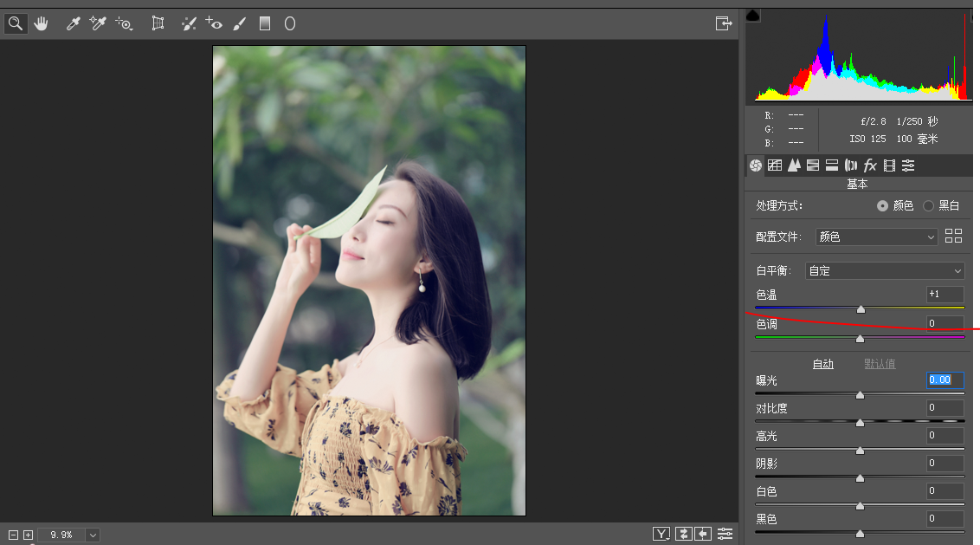This screenshot has height=545, width=980.
Task: Select the Adjustment Brush tool
Action: pos(240,23)
